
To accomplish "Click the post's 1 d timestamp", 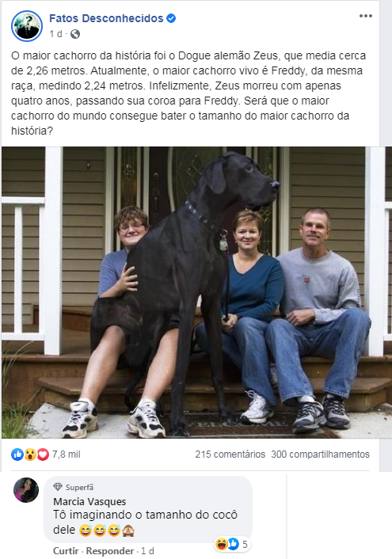I will [x=55, y=34].
